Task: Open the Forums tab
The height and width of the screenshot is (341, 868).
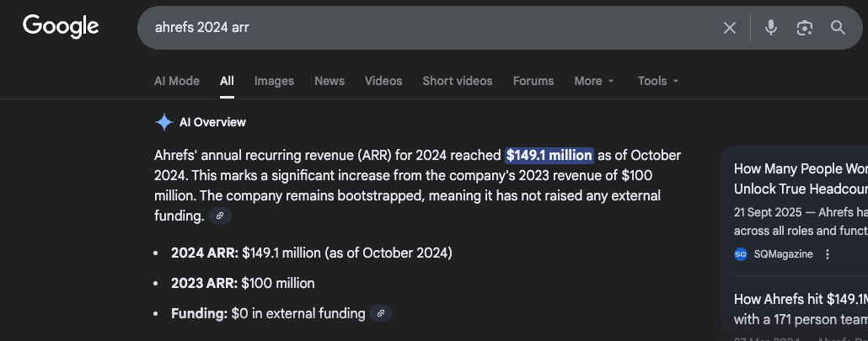Action: click(533, 81)
